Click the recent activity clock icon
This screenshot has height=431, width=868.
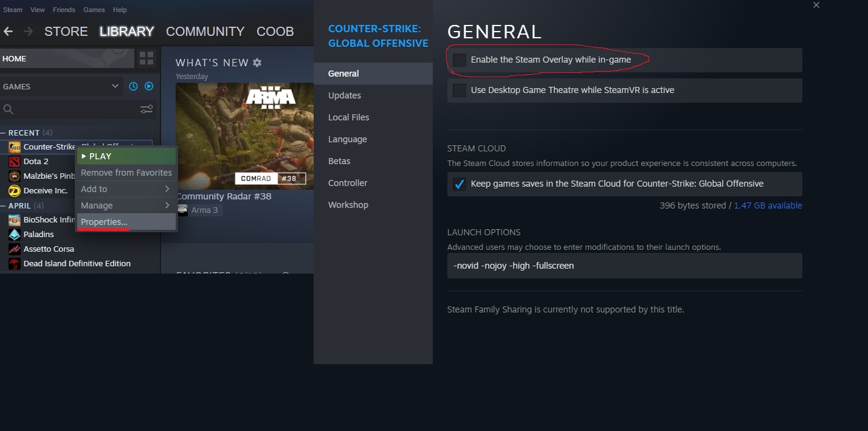point(134,86)
